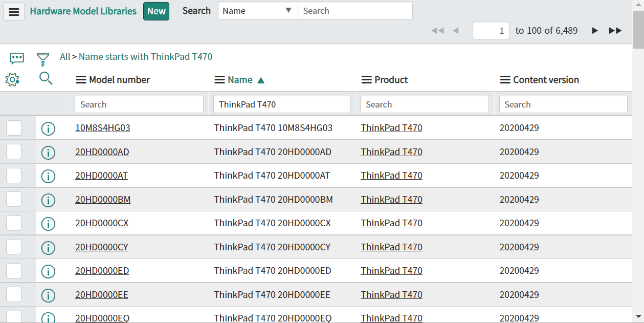This screenshot has height=323, width=644.
Task: Open model number 20HD0000AD link
Action: (102, 152)
